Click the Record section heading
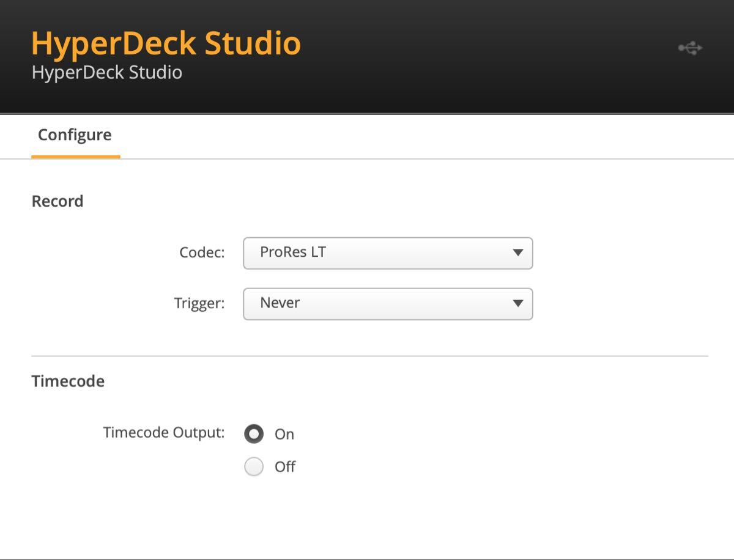 (57, 201)
